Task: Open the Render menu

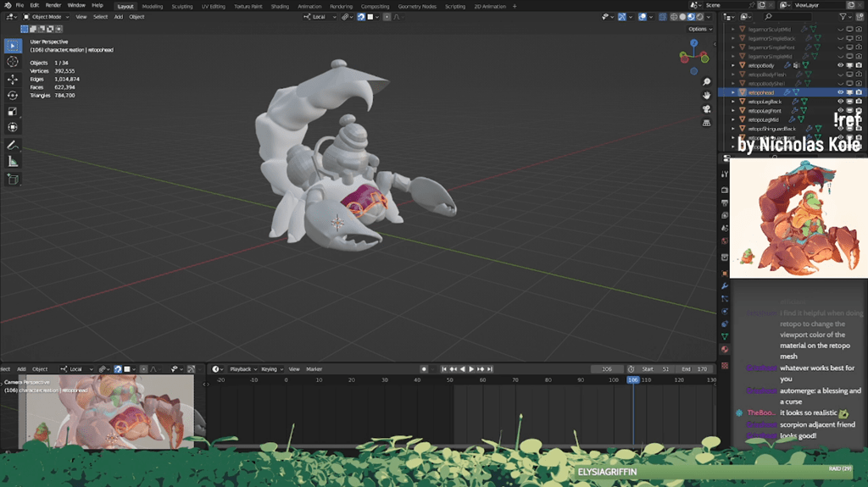Action: click(53, 5)
